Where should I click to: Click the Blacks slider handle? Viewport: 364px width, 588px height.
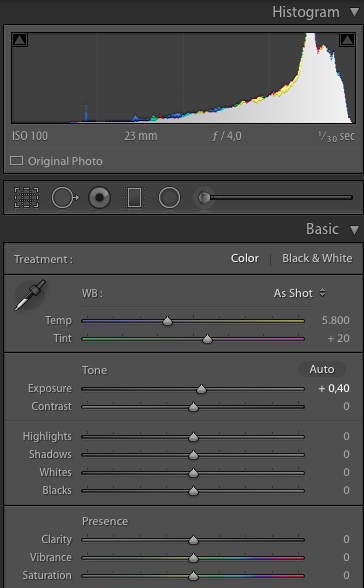(193, 491)
